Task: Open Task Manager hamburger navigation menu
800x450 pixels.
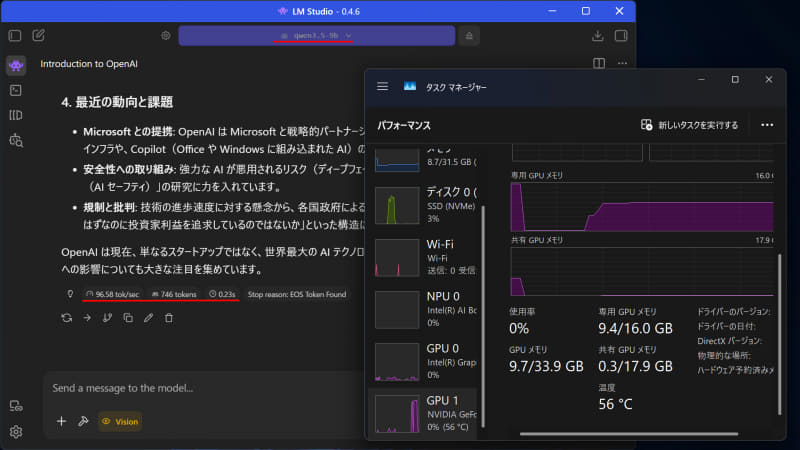Action: [x=383, y=87]
